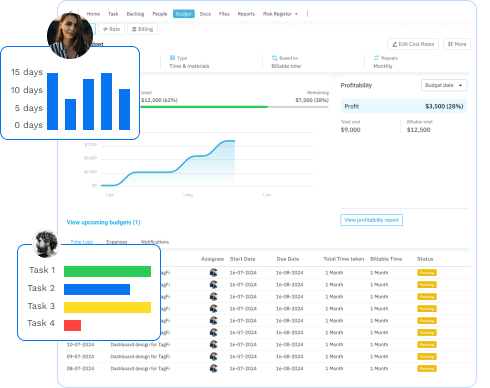Click the Based on billable time icon
The height and width of the screenshot is (388, 490).
point(274,58)
